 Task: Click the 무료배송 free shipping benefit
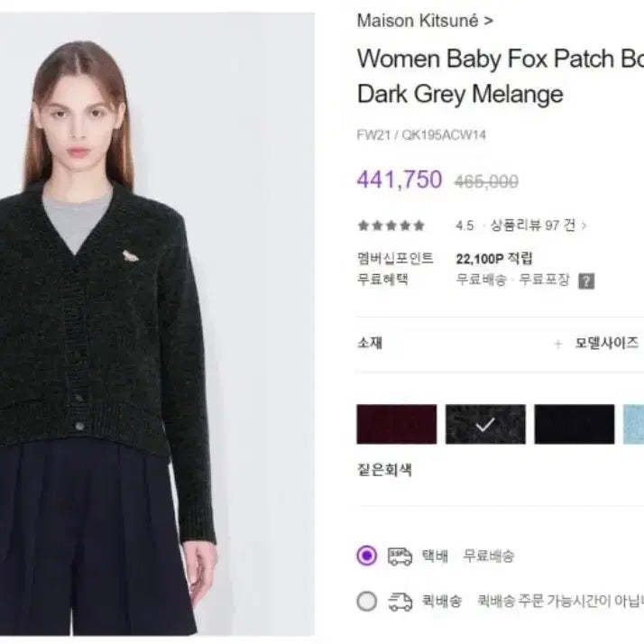pos(482,280)
